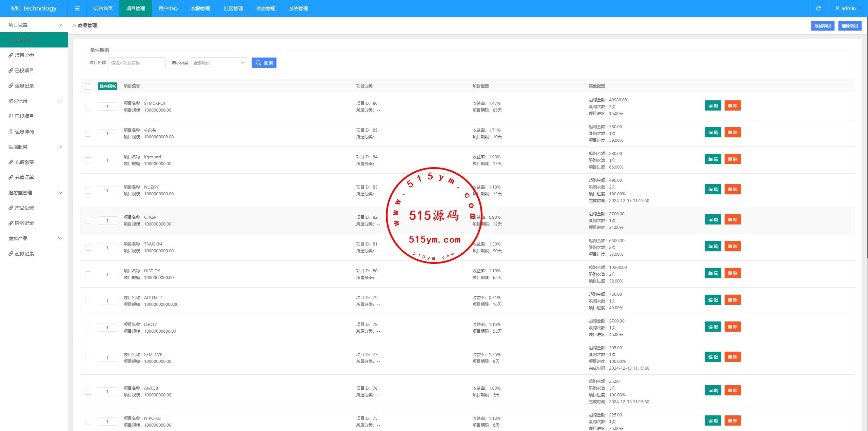The width and height of the screenshot is (868, 431).
Task: Delete the visible project row
Action: [x=732, y=133]
